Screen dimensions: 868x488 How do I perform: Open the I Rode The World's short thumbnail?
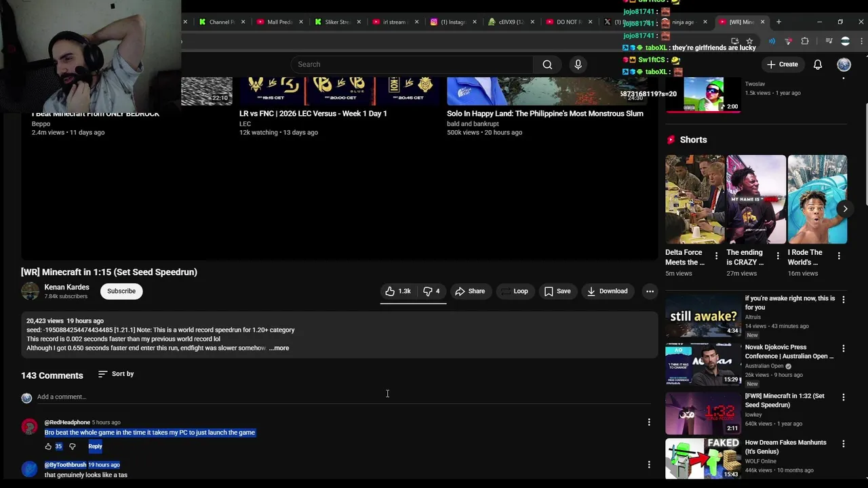[x=817, y=199]
